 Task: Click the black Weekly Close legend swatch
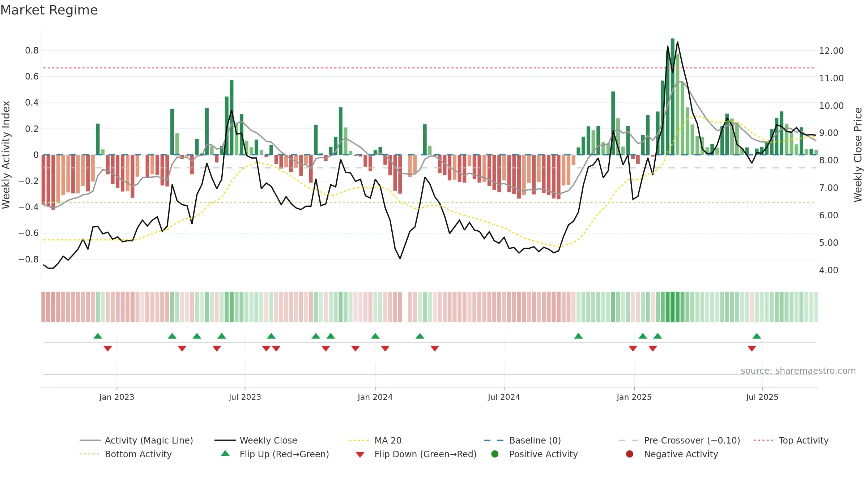225,440
